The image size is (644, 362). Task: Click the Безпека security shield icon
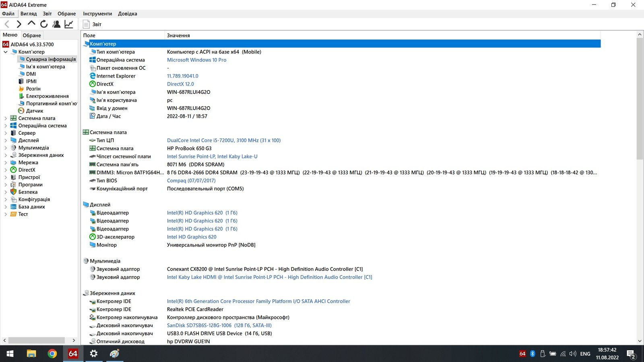coord(13,192)
